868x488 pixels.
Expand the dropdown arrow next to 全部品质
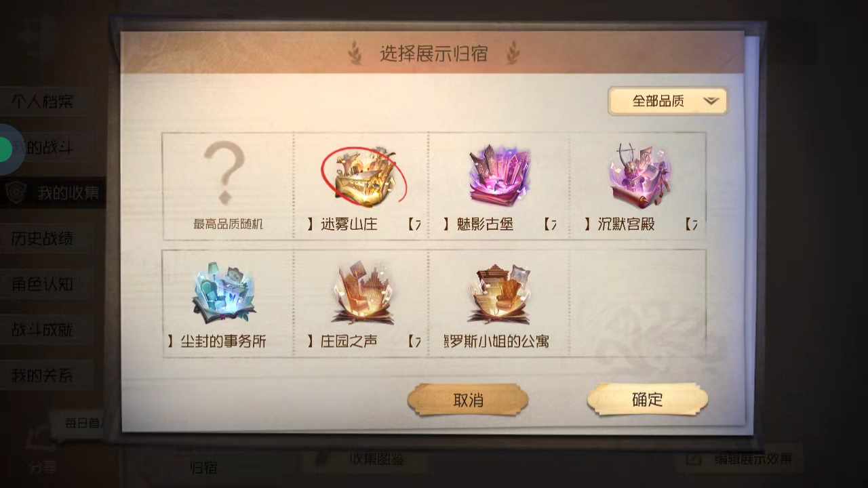pyautogui.click(x=711, y=101)
